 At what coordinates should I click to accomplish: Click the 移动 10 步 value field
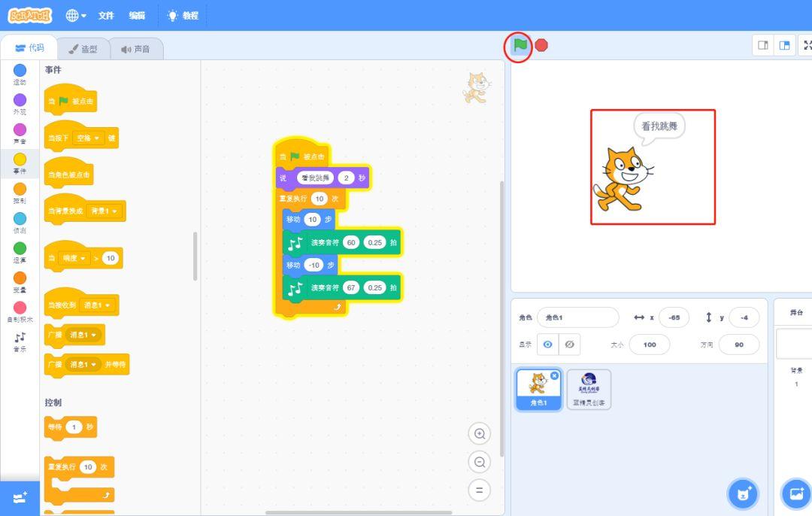click(x=312, y=220)
